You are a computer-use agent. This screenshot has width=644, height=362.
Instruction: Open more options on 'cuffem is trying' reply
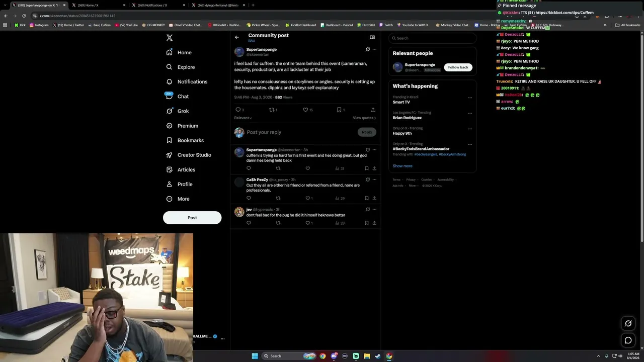pos(374,149)
